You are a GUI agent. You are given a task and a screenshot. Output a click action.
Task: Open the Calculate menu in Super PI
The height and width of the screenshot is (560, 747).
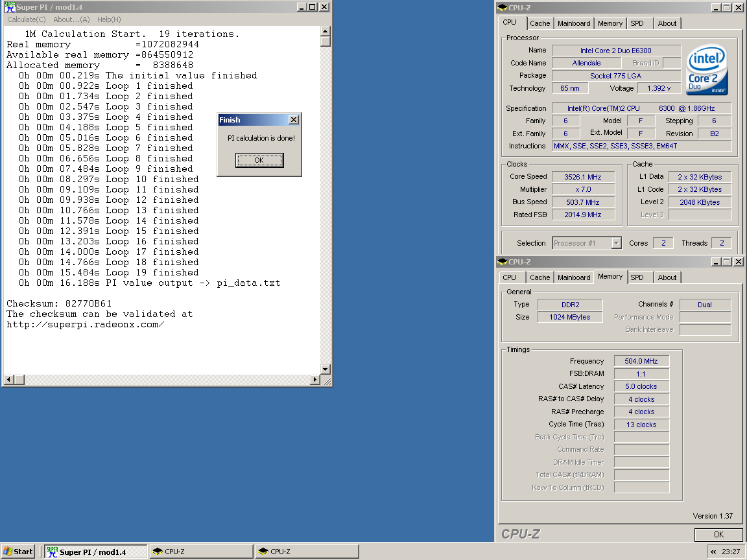(27, 19)
